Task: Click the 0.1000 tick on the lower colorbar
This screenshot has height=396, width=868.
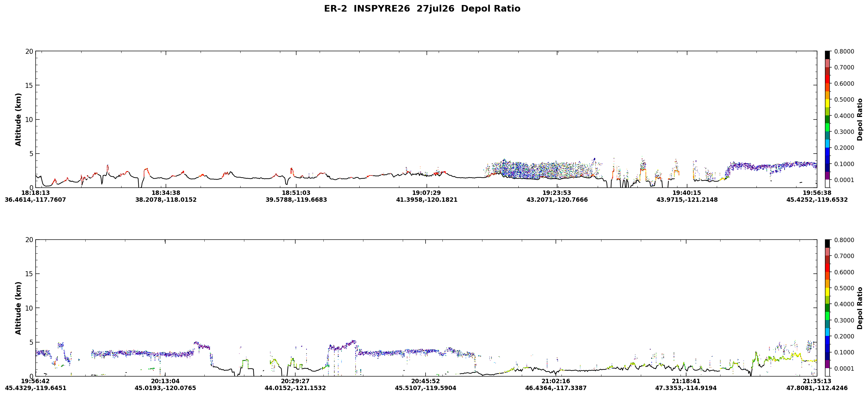Action: (844, 352)
